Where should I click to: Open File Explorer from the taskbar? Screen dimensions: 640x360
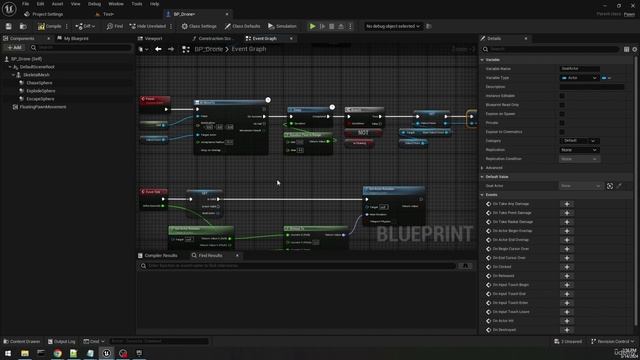pos(25,353)
